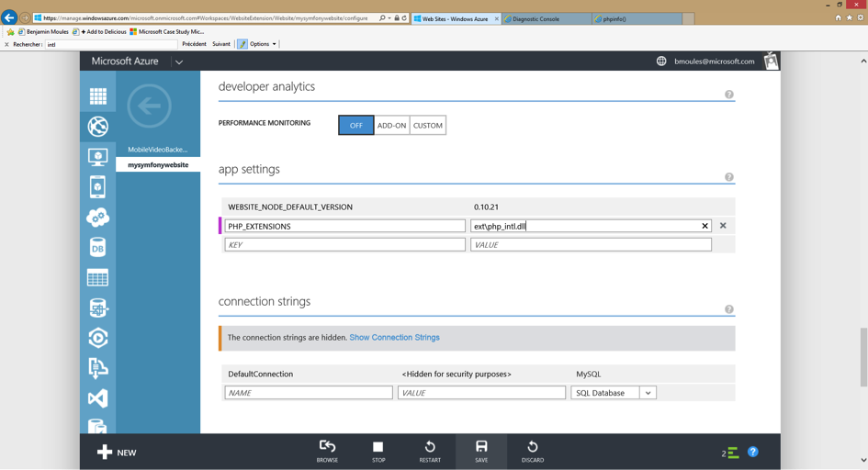Open HDInsight database icon in sidebar
868x470 pixels.
point(98,308)
